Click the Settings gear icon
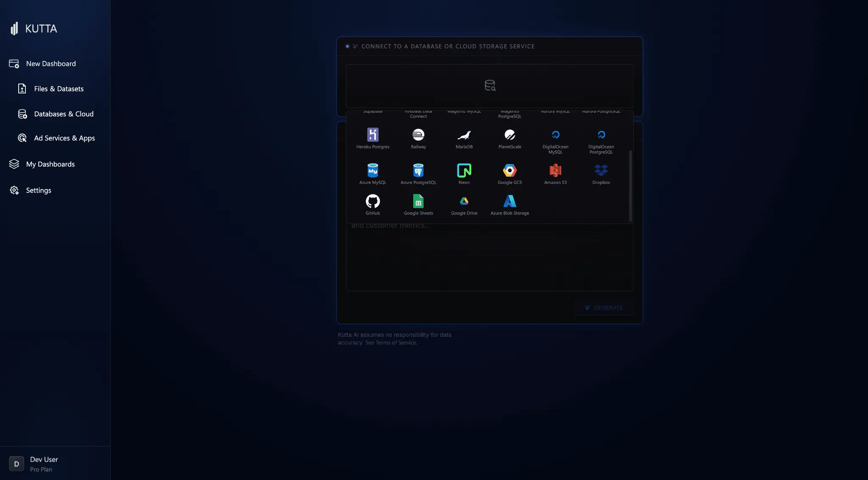 tap(14, 190)
